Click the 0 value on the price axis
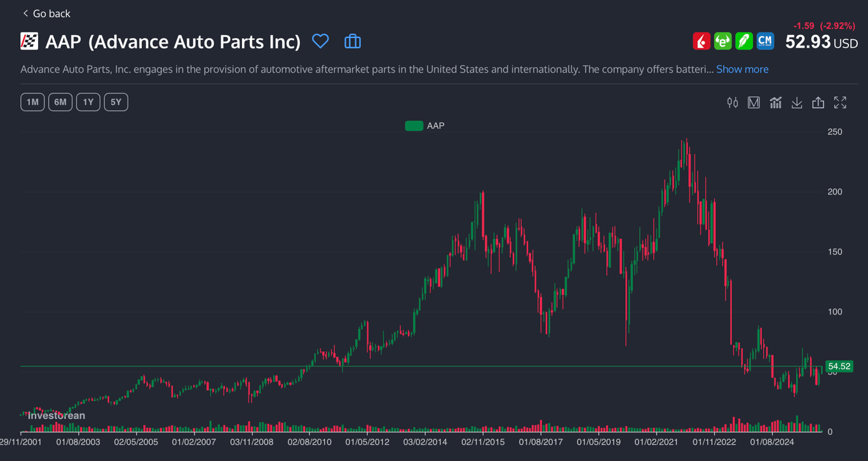868x461 pixels. tap(830, 432)
